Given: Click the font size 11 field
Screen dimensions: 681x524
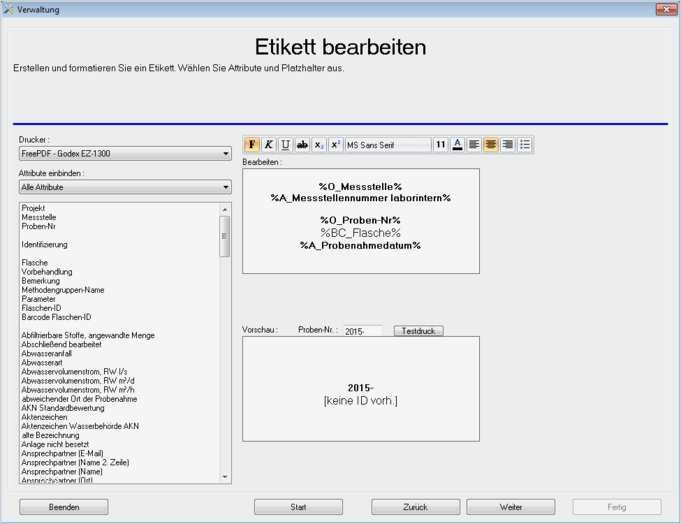Looking at the screenshot, I should pyautogui.click(x=440, y=145).
